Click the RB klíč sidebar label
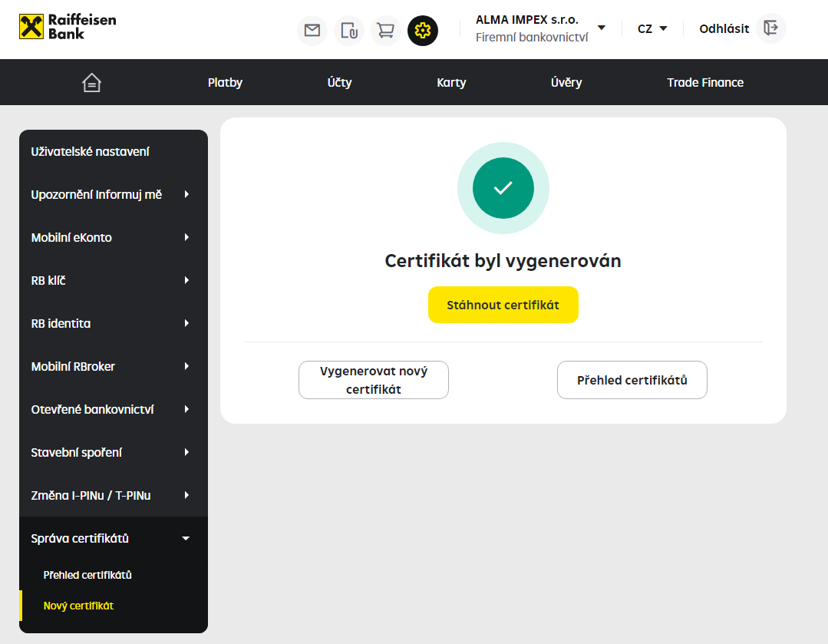This screenshot has height=644, width=828. pyautogui.click(x=48, y=280)
